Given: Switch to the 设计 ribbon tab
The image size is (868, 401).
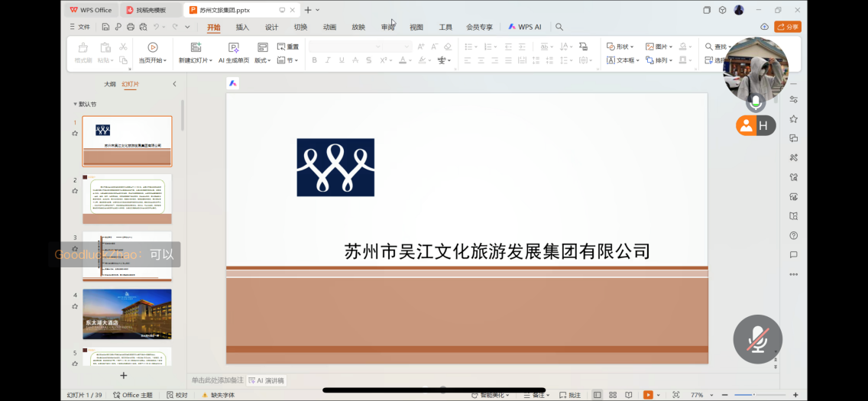Looking at the screenshot, I should pos(271,27).
